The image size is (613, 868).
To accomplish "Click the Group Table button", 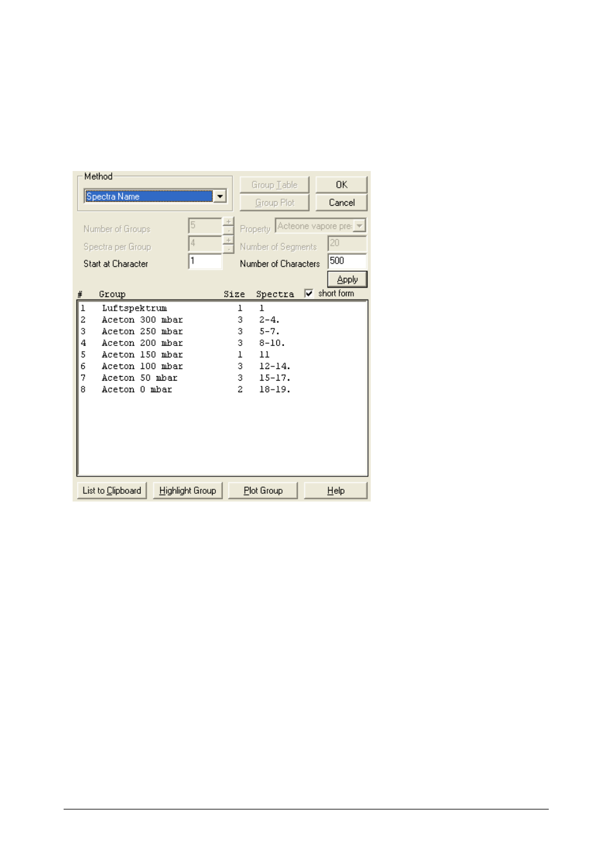I will coord(274,185).
